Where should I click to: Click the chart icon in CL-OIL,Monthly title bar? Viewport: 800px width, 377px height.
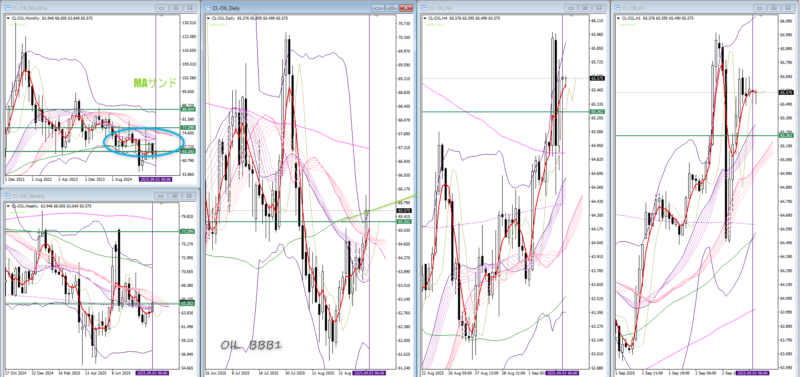pos(7,8)
